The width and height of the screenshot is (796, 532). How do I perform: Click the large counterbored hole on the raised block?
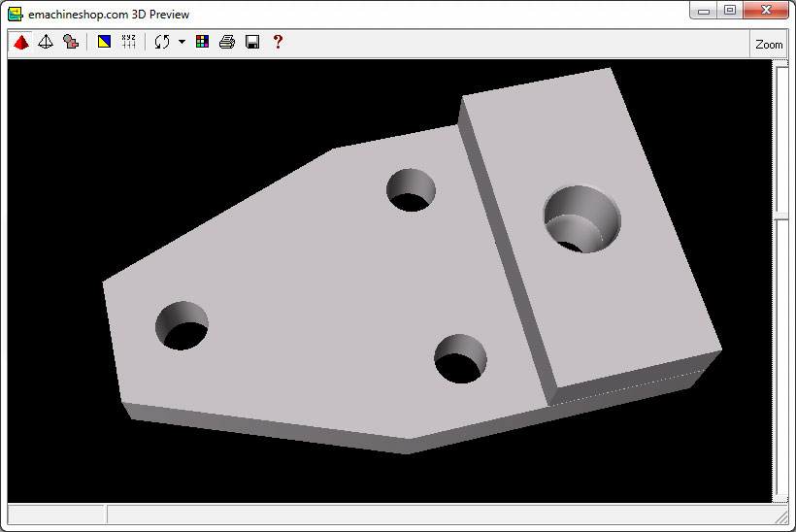tap(581, 218)
